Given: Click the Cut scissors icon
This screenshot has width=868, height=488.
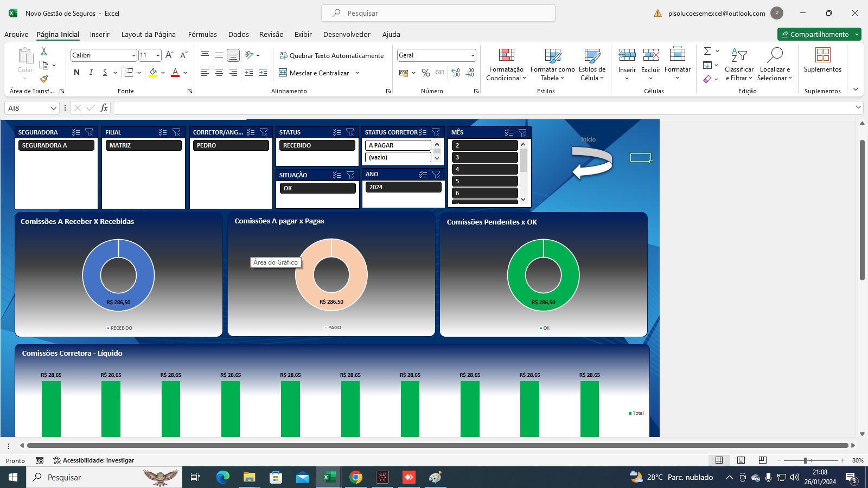Looking at the screenshot, I should [x=44, y=51].
